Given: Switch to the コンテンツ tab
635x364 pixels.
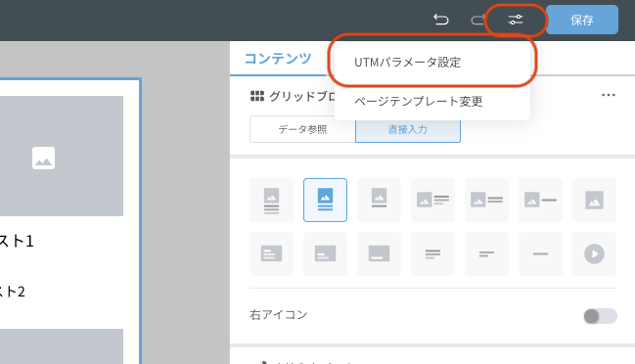Looking at the screenshot, I should click(x=278, y=59).
